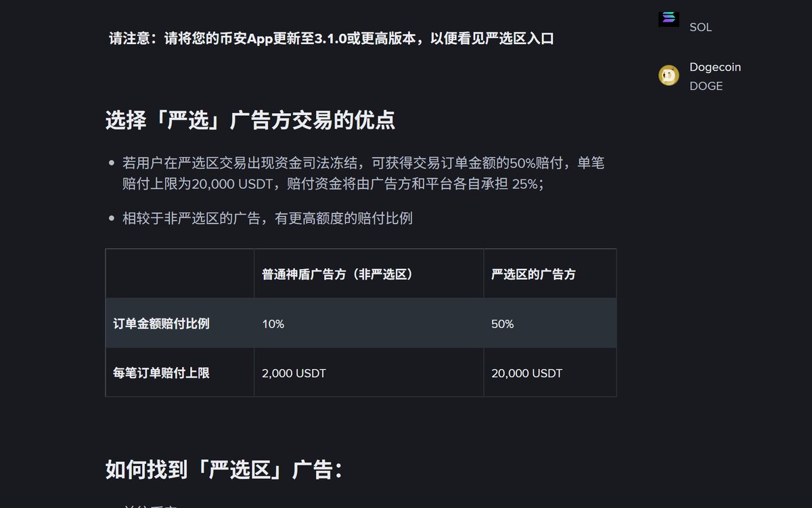
Task: Click the line starting 赔付上限为20,000 USDT
Action: [x=333, y=184]
